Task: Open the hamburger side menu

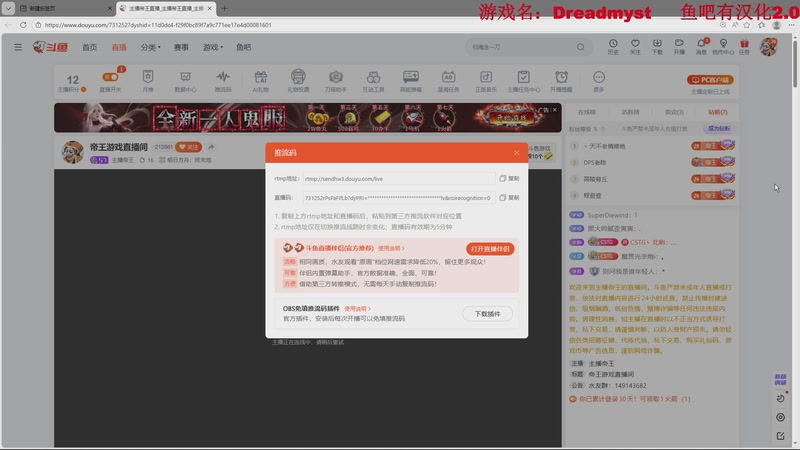Action: [x=18, y=47]
